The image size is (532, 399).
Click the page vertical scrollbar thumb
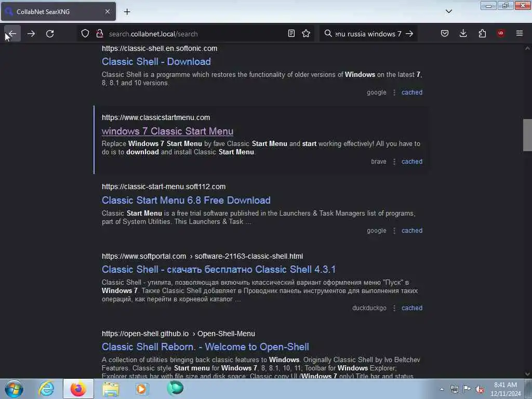(527, 135)
